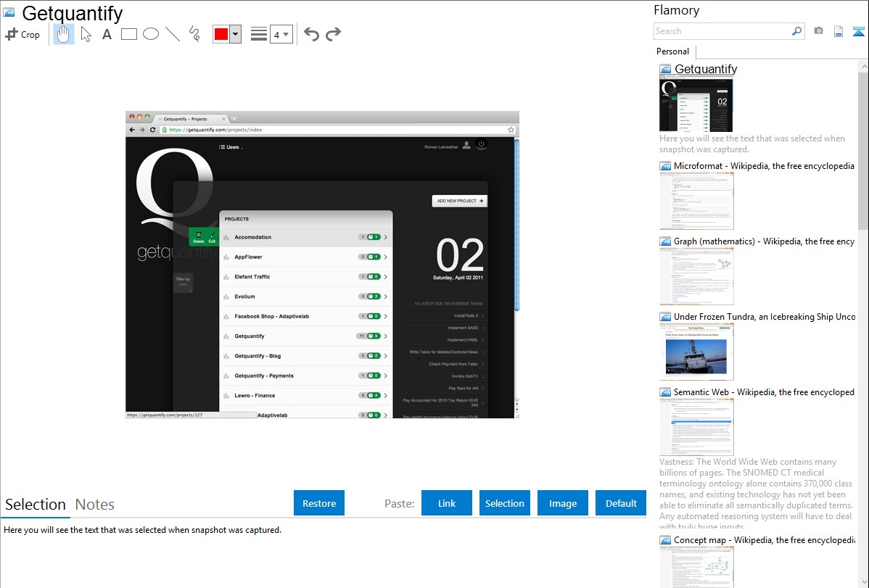Select the Microformat - Wikipedia snapshot title
Viewport: 869px width, 588px height.
[x=764, y=166]
